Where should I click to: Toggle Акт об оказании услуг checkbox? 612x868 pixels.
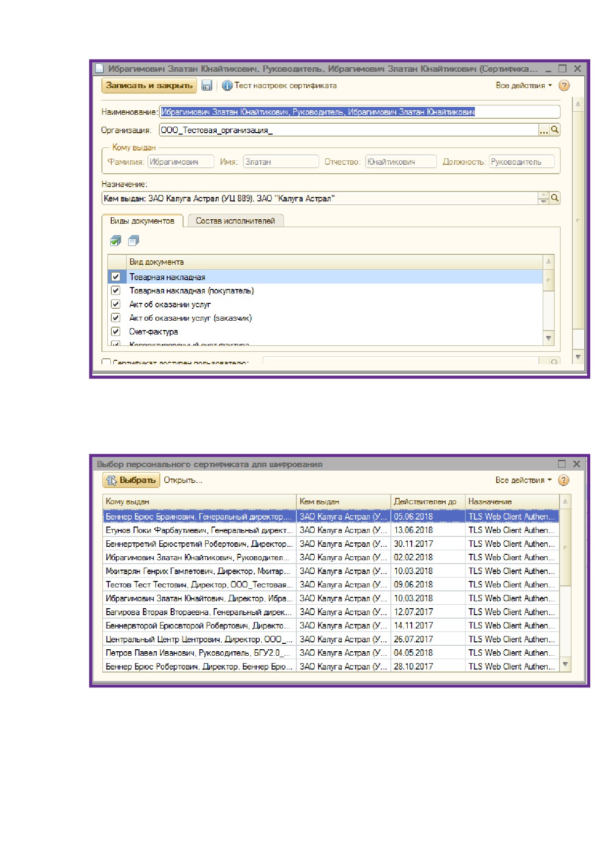(116, 304)
